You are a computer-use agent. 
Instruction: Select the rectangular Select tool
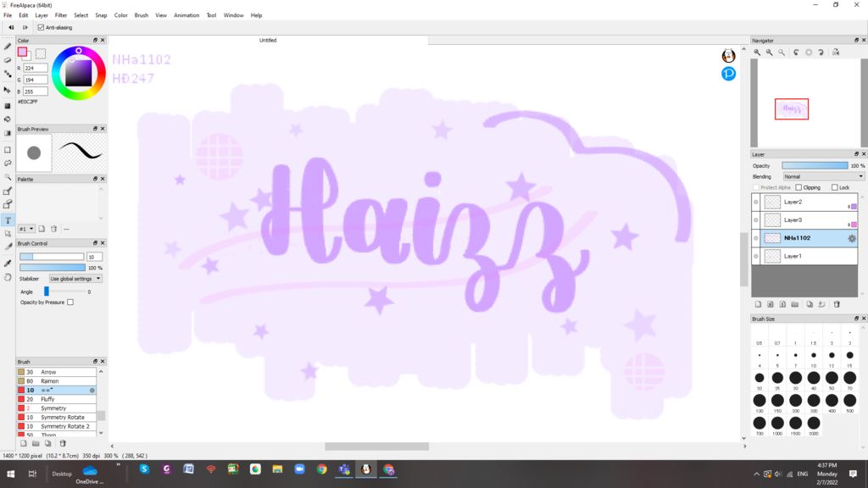[8, 149]
